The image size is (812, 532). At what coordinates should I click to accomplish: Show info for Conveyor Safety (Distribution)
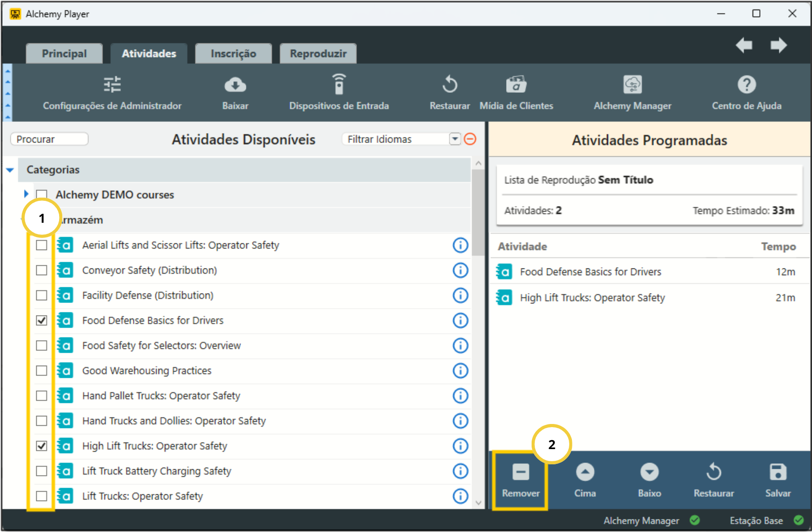pyautogui.click(x=460, y=270)
